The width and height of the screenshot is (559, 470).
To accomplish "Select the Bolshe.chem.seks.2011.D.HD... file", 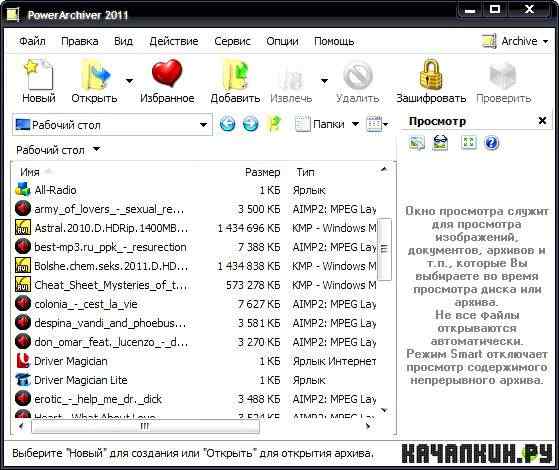I will (111, 266).
